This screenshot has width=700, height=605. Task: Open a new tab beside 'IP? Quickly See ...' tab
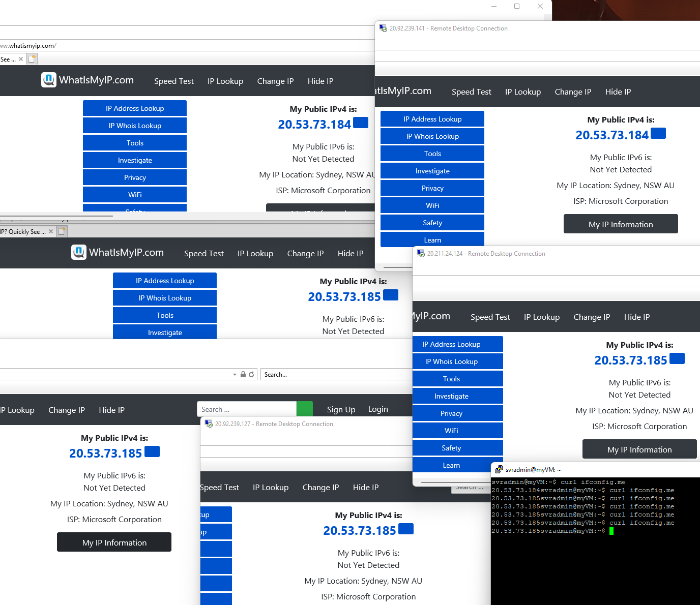[62, 231]
